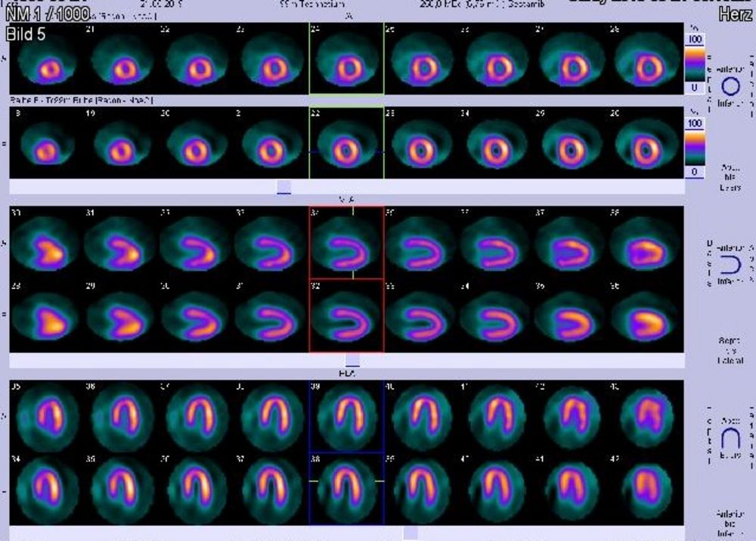Pick slice 30 in upper vertical long-axis row
The height and width of the screenshot is (541, 756).
pos(47,243)
